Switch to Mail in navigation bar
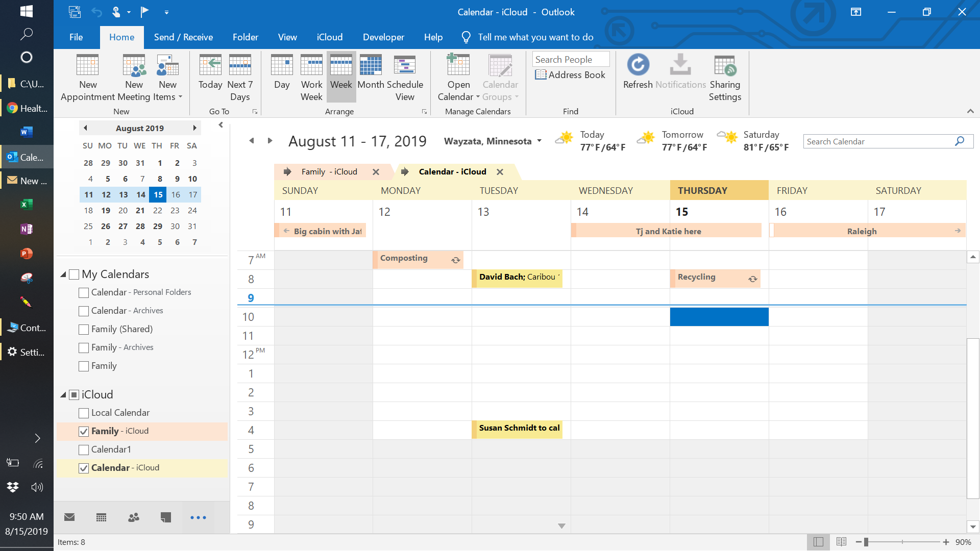Screen dimensions: 980x551 (69, 517)
